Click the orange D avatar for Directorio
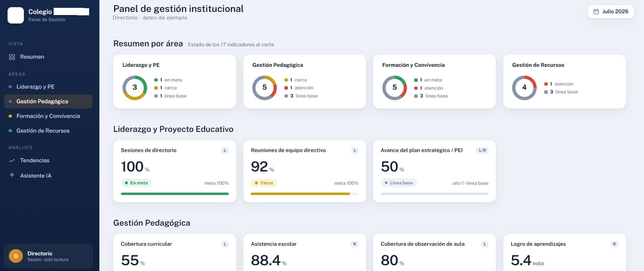The height and width of the screenshot is (271, 644). (16, 256)
